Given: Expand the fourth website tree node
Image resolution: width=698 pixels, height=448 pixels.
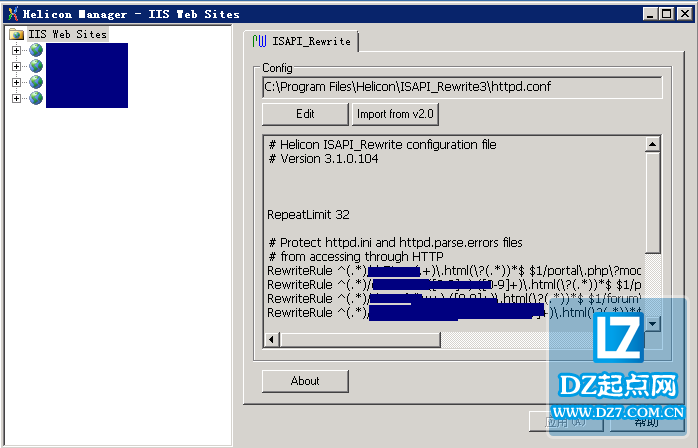Looking at the screenshot, I should coord(16,98).
